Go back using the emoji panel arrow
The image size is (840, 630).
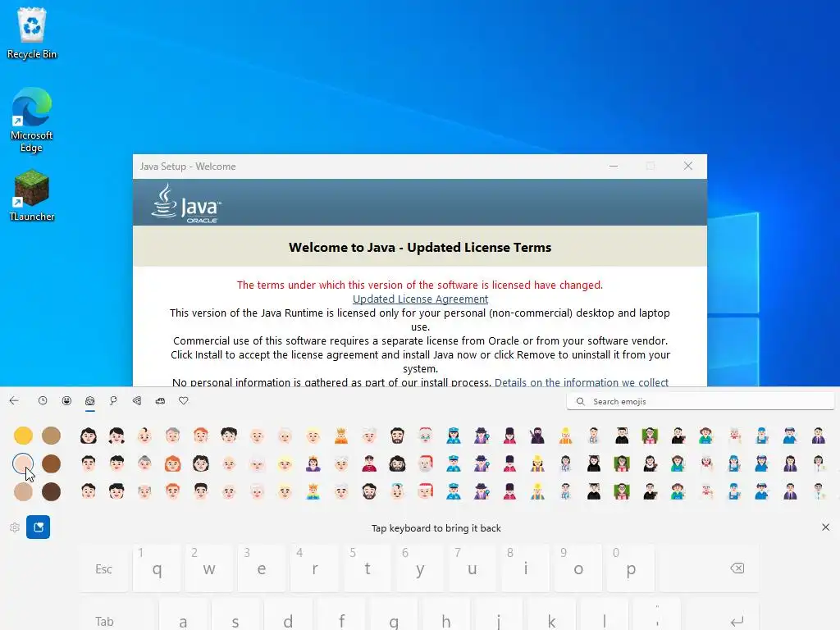click(x=14, y=400)
